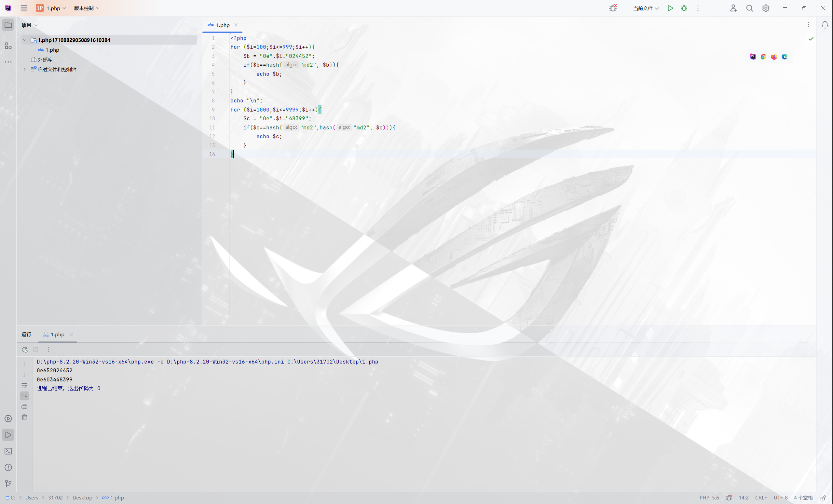This screenshot has width=833, height=504.
Task: Switch to the 1.php editor tab
Action: pyautogui.click(x=223, y=25)
